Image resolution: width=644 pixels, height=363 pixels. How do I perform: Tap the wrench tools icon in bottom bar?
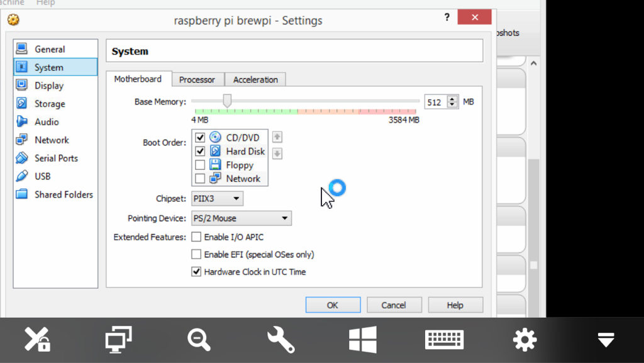281,340
